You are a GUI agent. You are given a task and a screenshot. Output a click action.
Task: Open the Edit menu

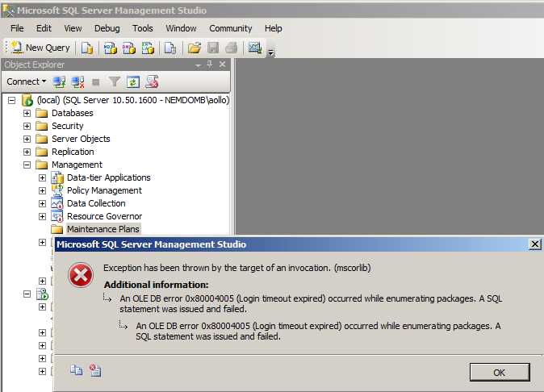click(44, 28)
